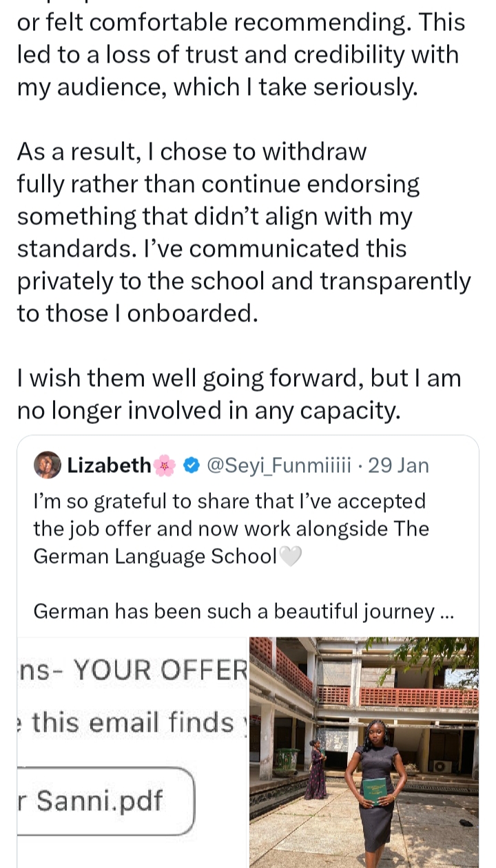Expand the truncated quoted text via the ellipsis

(x=446, y=611)
